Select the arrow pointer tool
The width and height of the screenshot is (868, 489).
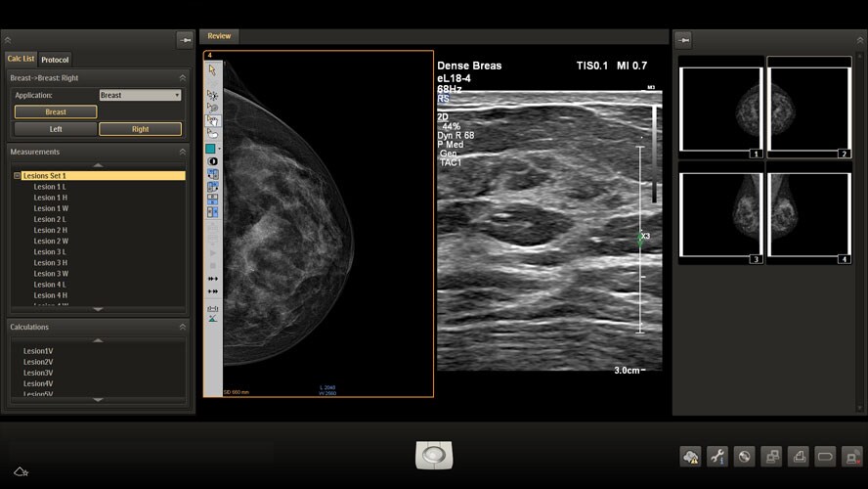pos(212,69)
